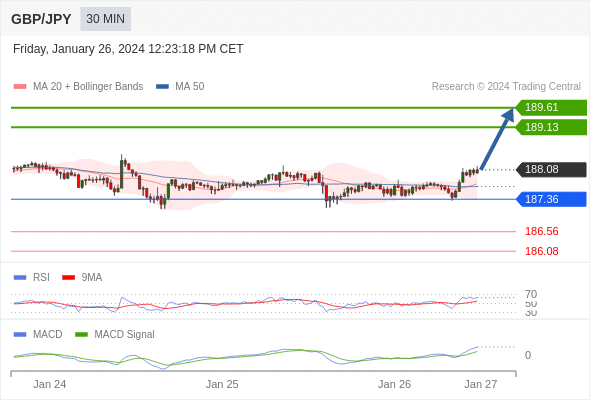Click the Jan 24 date axis label
Screen dimensions: 590x400
click(x=50, y=384)
